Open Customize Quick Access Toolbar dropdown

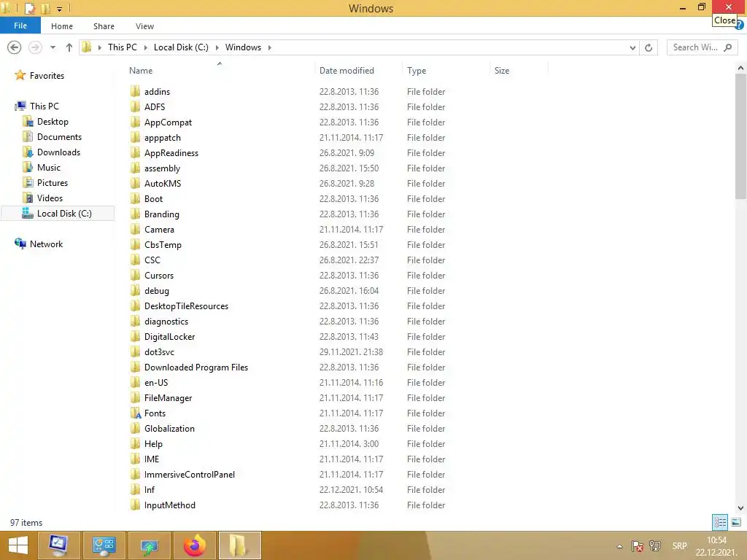tap(60, 9)
